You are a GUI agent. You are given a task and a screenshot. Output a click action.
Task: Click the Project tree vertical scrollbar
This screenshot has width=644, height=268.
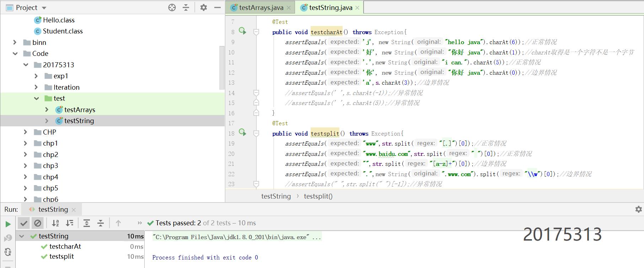click(222, 68)
